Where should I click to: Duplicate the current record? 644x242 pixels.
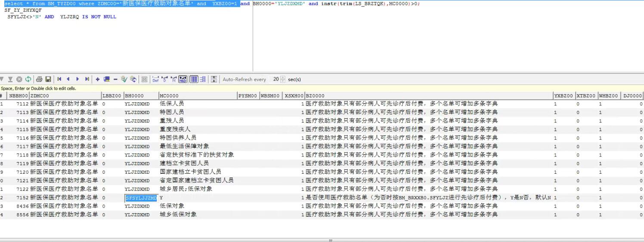(x=106, y=80)
